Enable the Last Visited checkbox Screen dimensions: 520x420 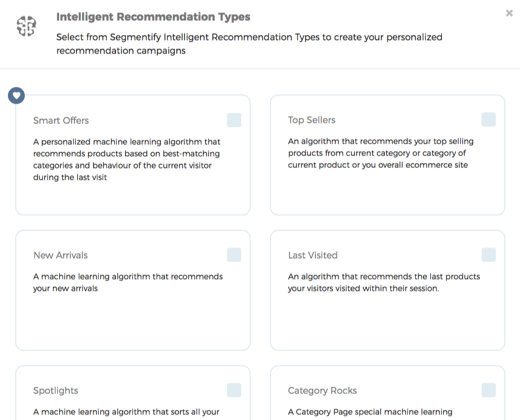click(x=488, y=255)
